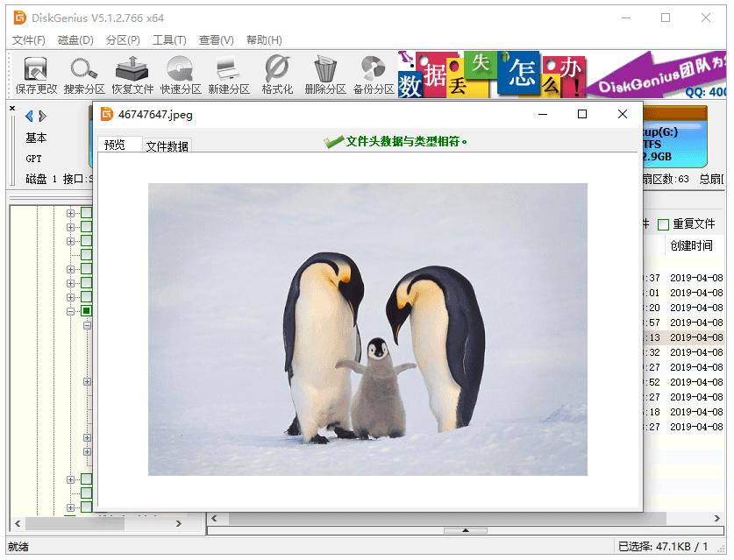Open the 创建时间 column header
The image size is (734, 560).
[693, 245]
